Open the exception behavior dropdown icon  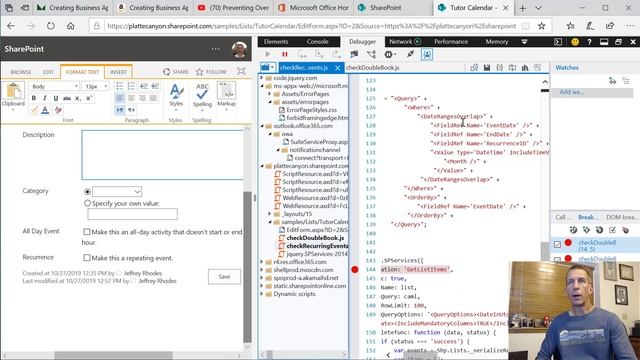pos(390,54)
